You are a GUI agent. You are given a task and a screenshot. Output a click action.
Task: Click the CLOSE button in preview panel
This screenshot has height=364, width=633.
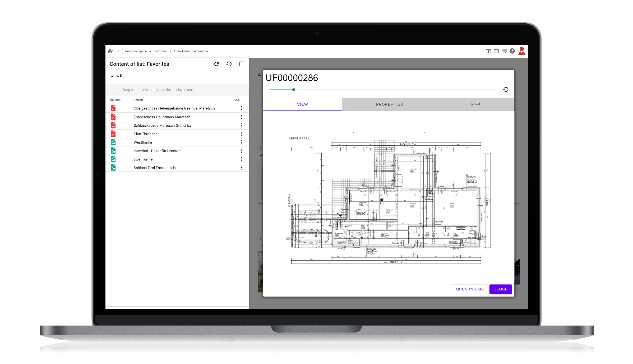click(500, 289)
